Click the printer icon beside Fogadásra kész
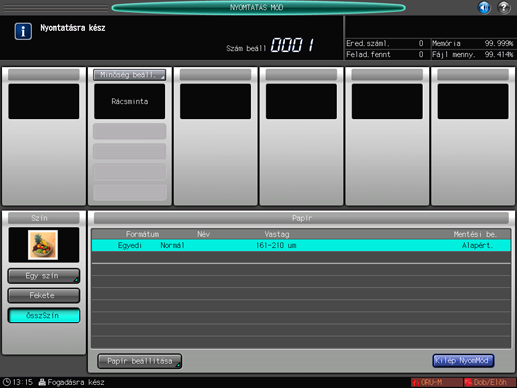The image size is (517, 388). [x=42, y=382]
